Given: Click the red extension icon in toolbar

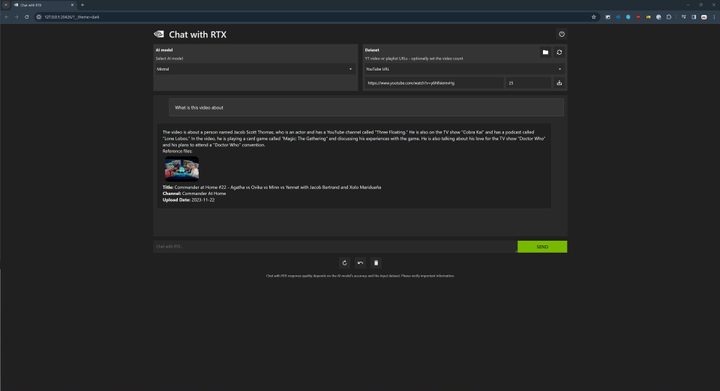Looking at the screenshot, I should (x=638, y=17).
